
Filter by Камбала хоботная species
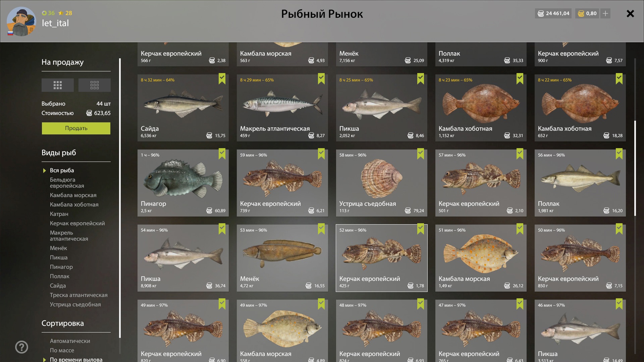74,204
